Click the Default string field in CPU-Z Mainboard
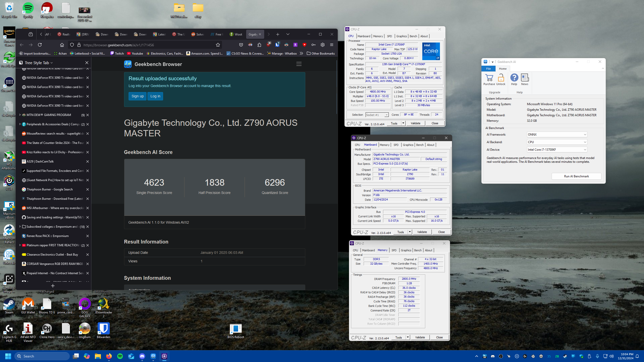Viewport: 644px width, 362px height. tap(434, 159)
